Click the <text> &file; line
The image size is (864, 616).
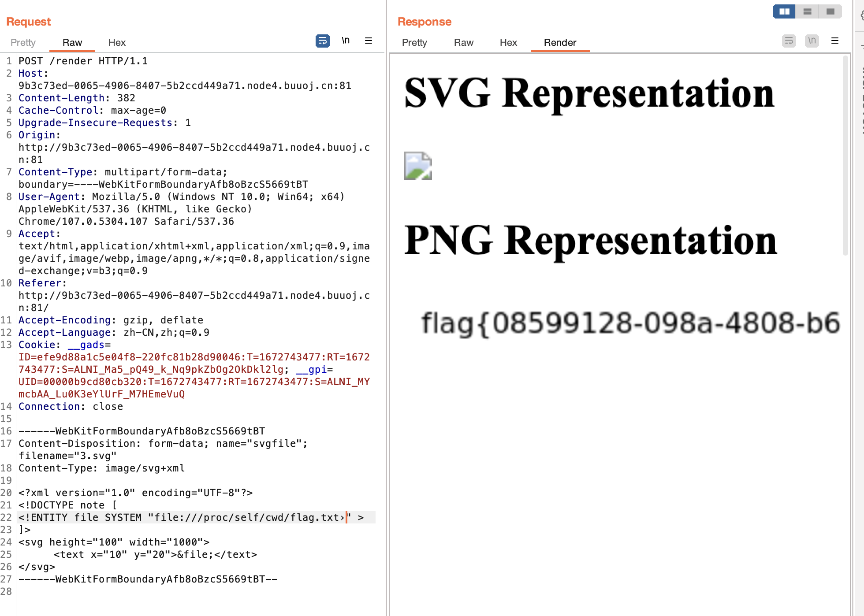[155, 554]
